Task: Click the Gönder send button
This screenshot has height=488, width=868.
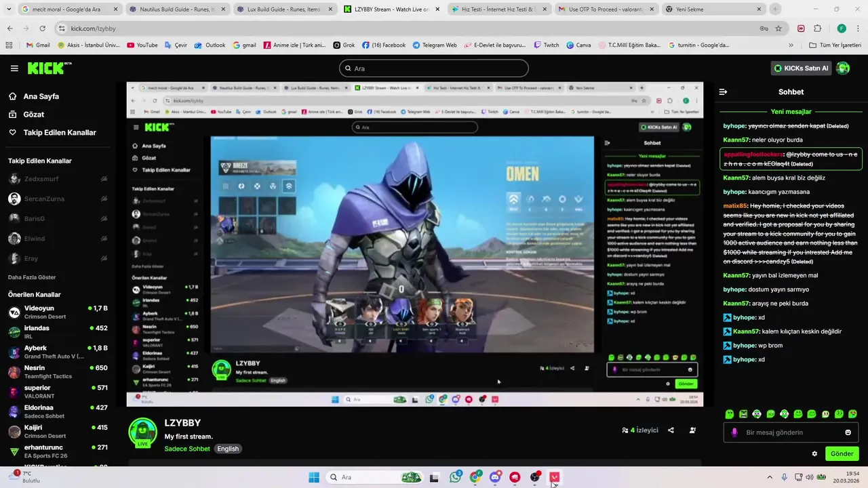Action: pyautogui.click(x=842, y=453)
